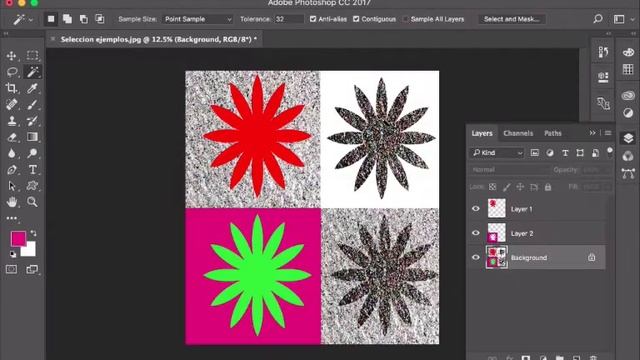Image resolution: width=640 pixels, height=360 pixels.
Task: Reset default foreground and background colors
Action: [x=13, y=254]
